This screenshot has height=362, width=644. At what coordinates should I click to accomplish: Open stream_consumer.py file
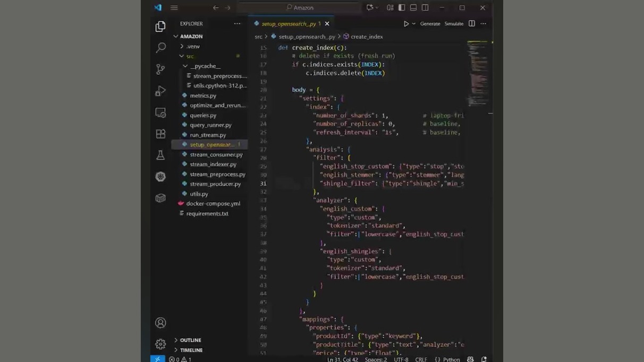(x=216, y=154)
